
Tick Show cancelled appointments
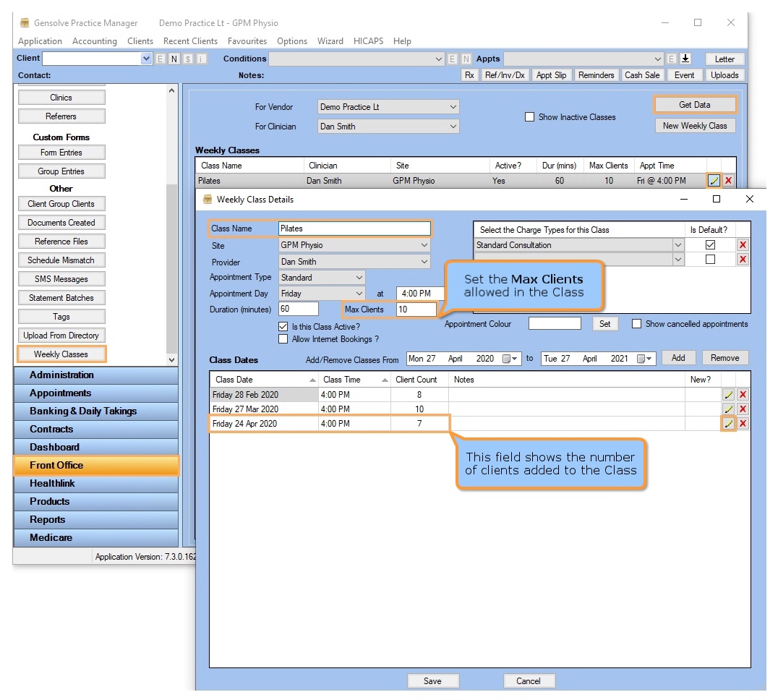[x=636, y=324]
